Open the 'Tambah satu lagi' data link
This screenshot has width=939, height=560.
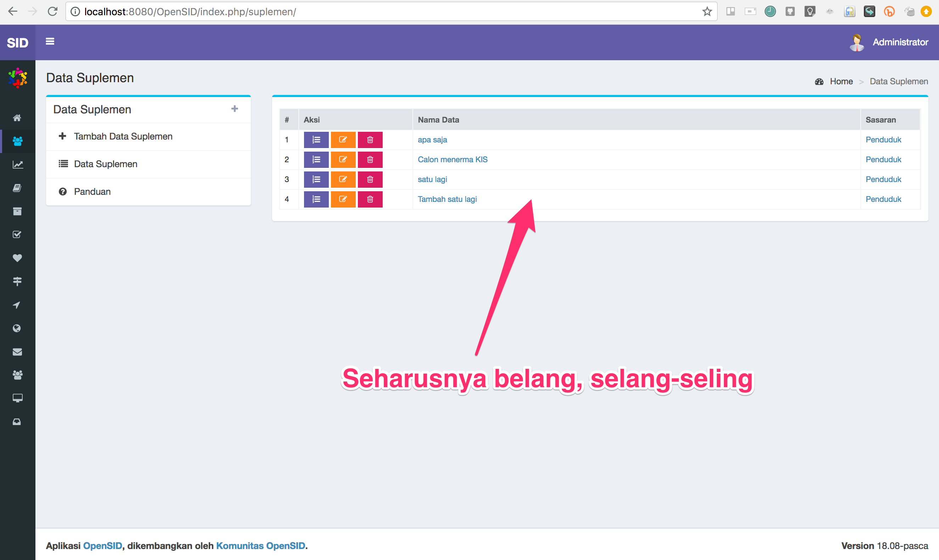click(x=447, y=199)
